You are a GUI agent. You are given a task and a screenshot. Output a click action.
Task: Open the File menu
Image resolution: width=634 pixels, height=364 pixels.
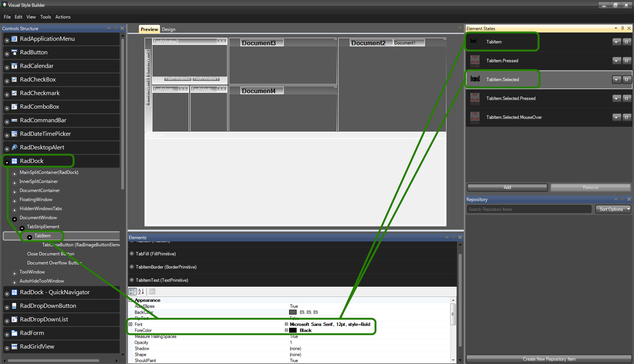click(x=7, y=17)
